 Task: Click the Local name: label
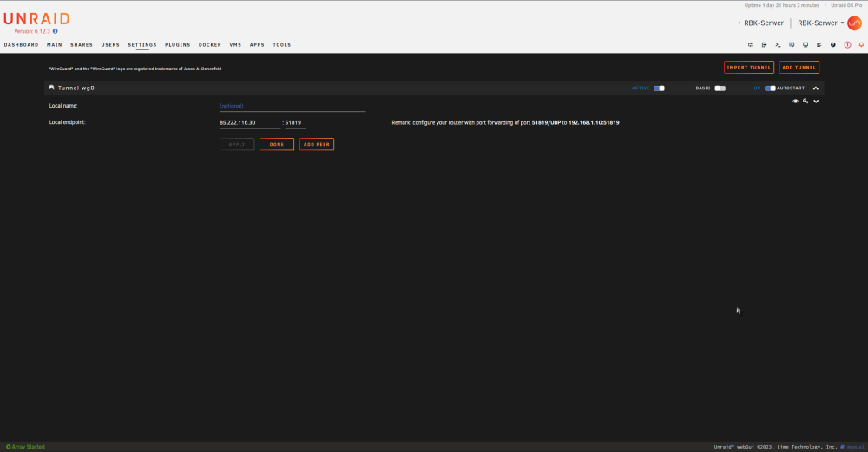pos(63,106)
